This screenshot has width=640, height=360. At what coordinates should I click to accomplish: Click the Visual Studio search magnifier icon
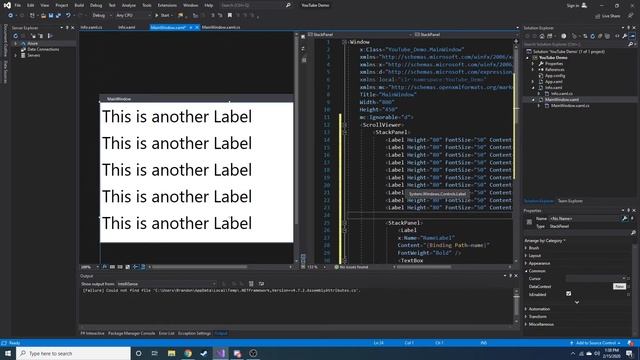pyautogui.click(x=288, y=5)
